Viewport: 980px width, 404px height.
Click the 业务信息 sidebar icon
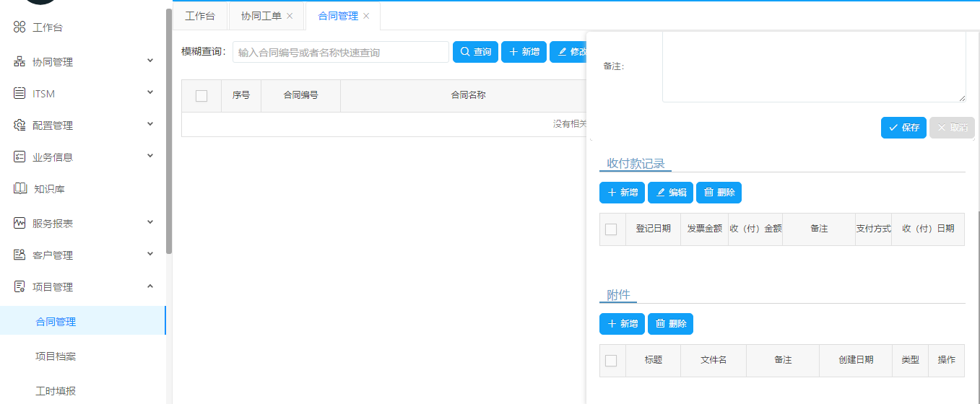19,157
